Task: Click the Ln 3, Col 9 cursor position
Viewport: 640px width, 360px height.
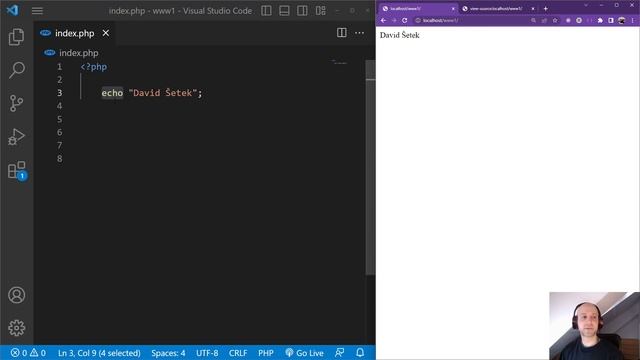Action: pyautogui.click(x=99, y=353)
